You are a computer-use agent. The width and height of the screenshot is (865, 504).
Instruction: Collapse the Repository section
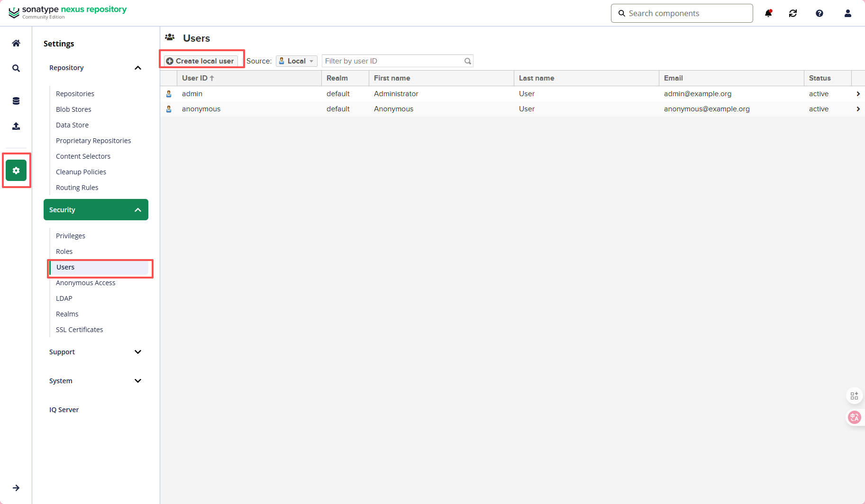click(x=138, y=68)
